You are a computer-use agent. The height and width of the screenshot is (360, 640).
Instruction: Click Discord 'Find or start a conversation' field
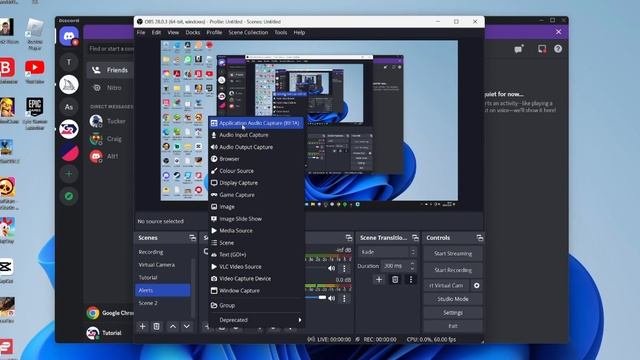[110, 49]
